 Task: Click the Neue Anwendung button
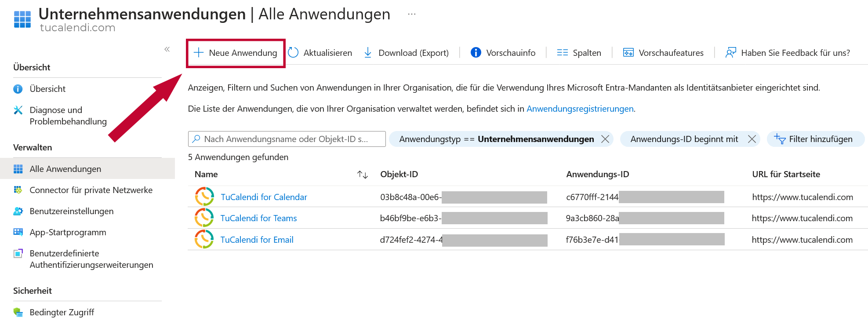[x=236, y=53]
